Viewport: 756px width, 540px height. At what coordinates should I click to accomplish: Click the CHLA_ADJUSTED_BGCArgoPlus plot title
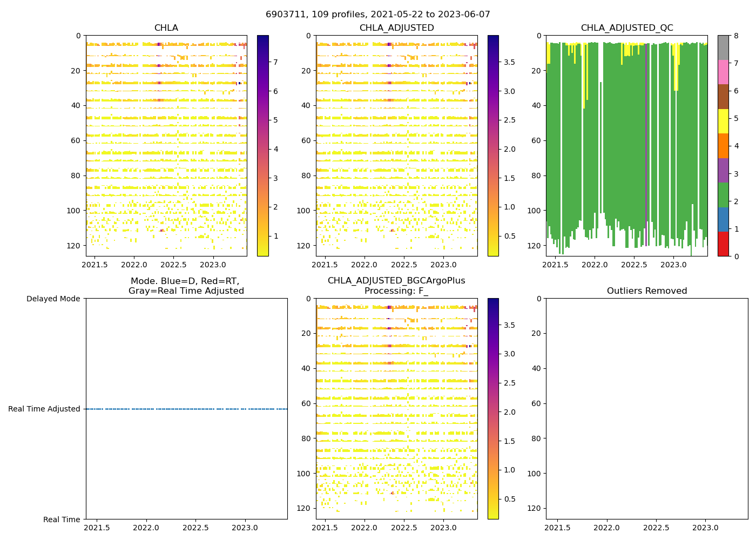(396, 281)
